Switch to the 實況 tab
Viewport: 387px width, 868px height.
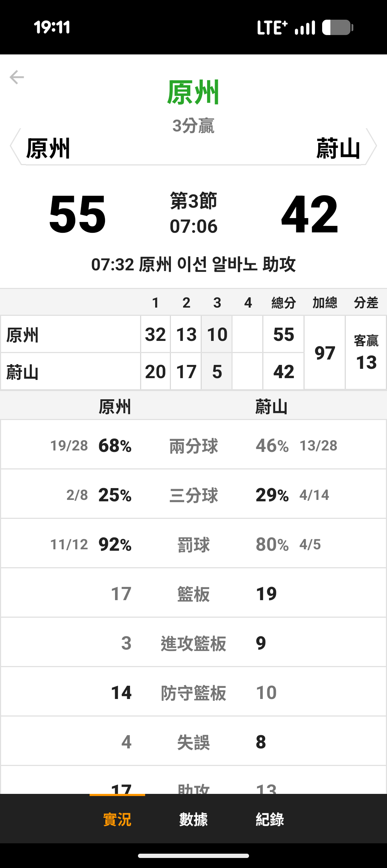(x=117, y=819)
